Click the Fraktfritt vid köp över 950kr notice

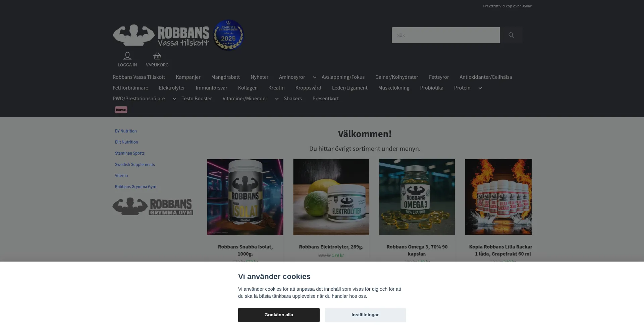pyautogui.click(x=507, y=6)
